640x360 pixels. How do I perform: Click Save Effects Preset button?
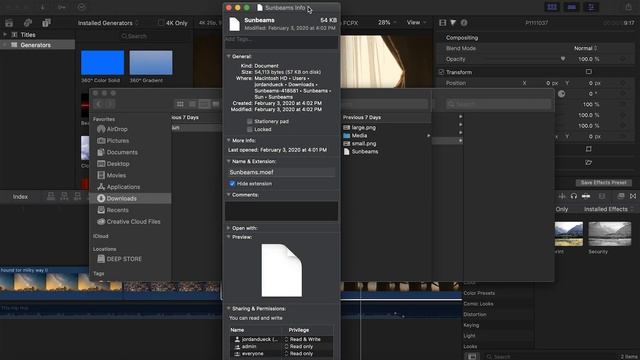603,182
